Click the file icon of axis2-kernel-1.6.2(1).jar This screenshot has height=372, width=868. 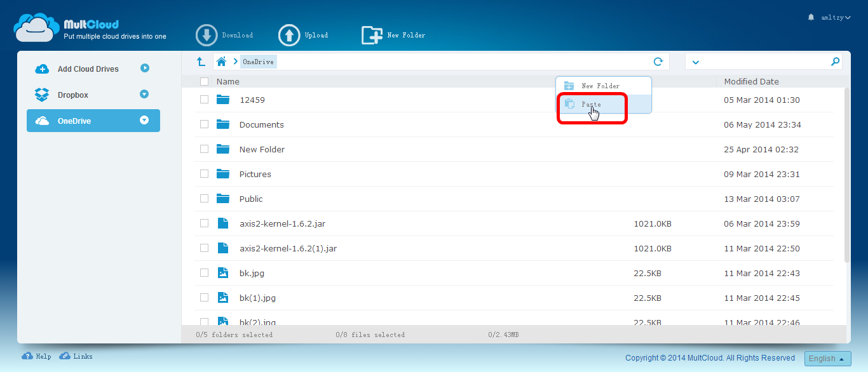click(x=222, y=248)
